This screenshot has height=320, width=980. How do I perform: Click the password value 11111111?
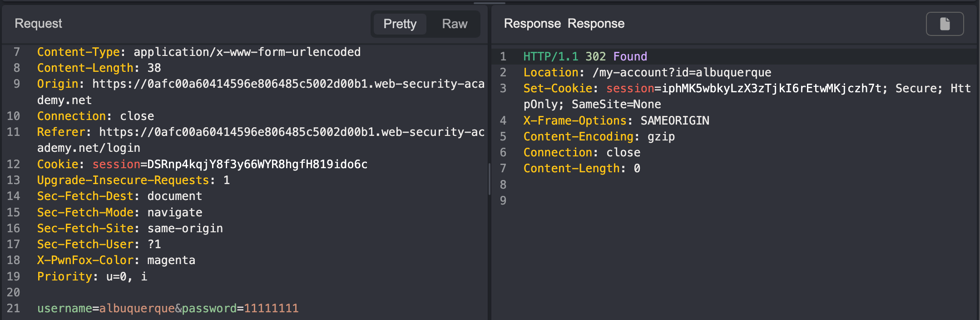(271, 308)
